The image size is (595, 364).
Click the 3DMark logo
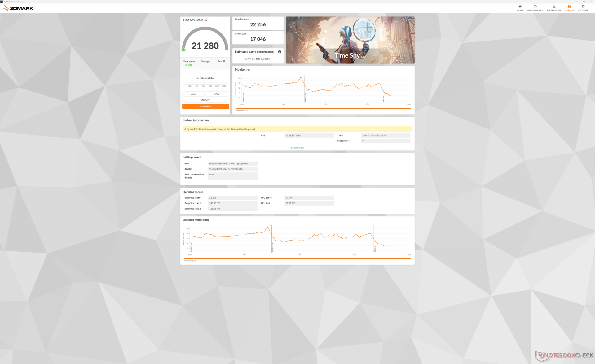[x=19, y=8]
